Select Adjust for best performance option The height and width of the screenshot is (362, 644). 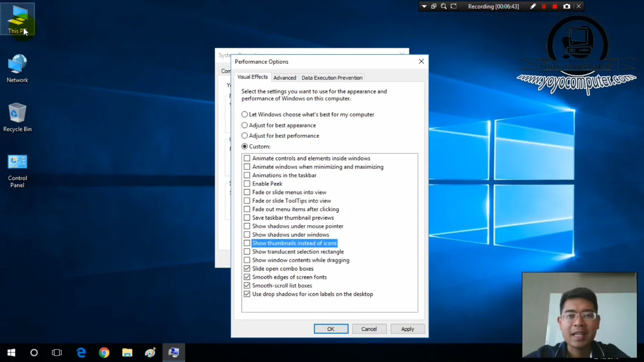[x=245, y=136]
